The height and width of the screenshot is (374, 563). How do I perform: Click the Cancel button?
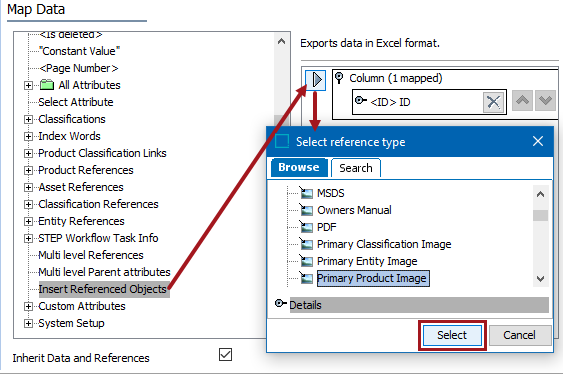pos(520,335)
